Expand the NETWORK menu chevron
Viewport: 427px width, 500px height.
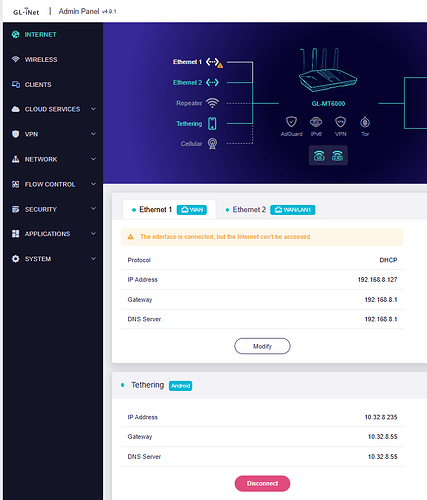pyautogui.click(x=93, y=159)
